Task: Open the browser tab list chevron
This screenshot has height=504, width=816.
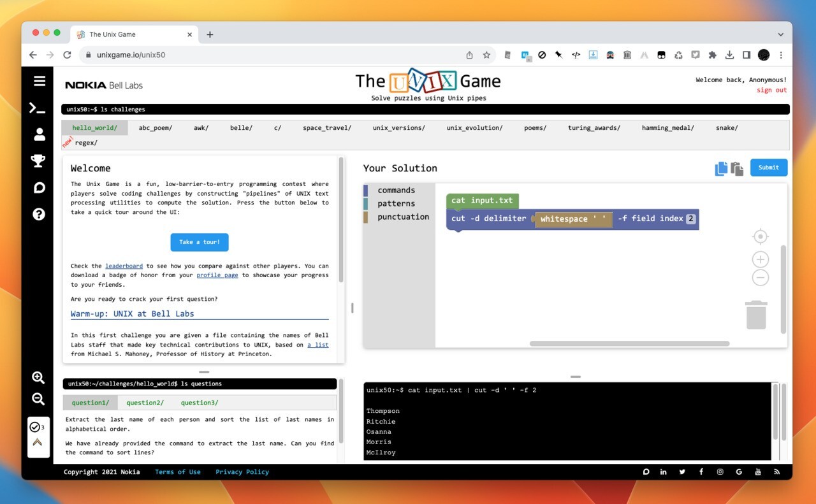Action: [x=780, y=34]
